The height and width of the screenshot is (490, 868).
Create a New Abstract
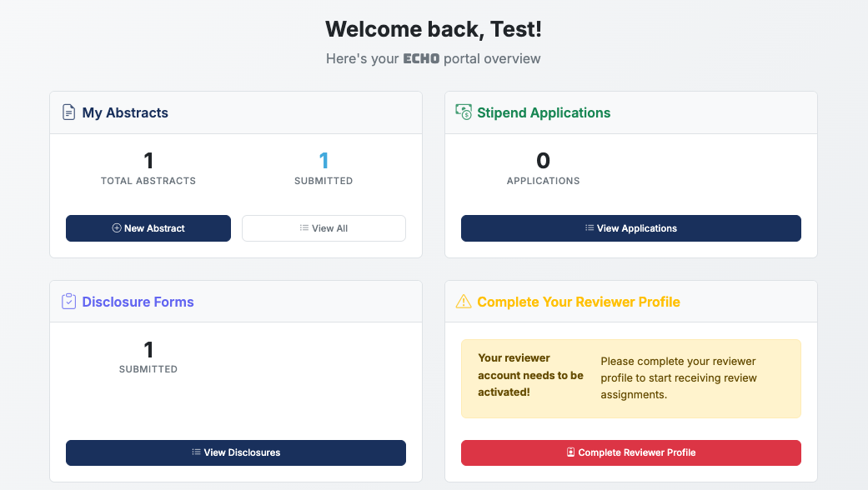[x=148, y=228]
